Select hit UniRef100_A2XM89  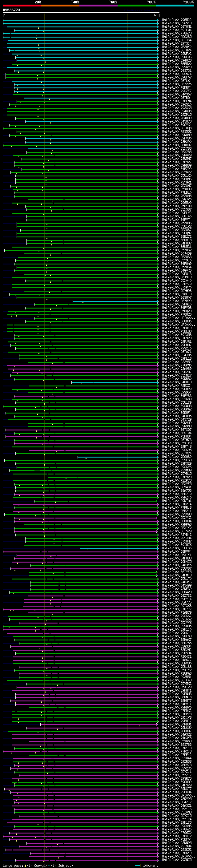click(x=177, y=470)
